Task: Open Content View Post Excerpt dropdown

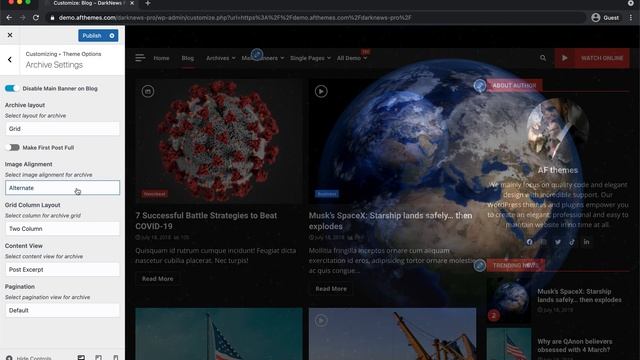Action: [62, 269]
